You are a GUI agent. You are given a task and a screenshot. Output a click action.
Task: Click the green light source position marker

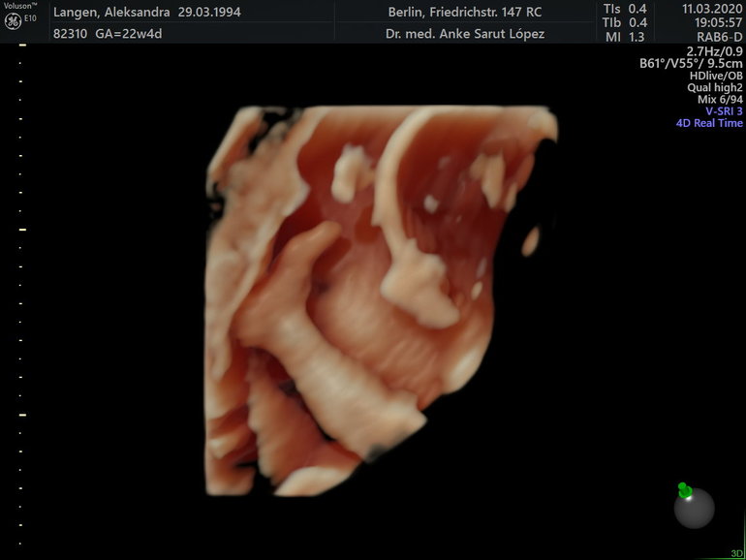coord(684,489)
